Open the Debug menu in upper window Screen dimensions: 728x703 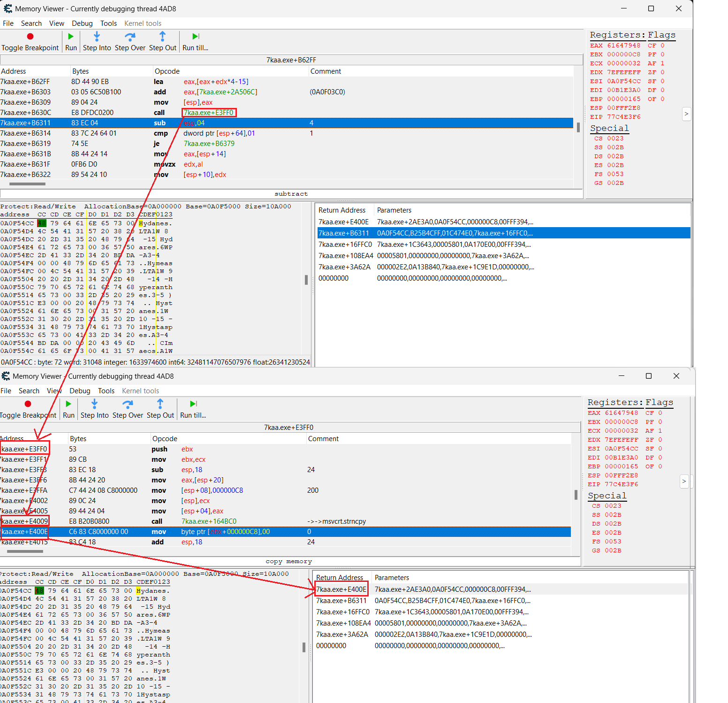coord(82,23)
